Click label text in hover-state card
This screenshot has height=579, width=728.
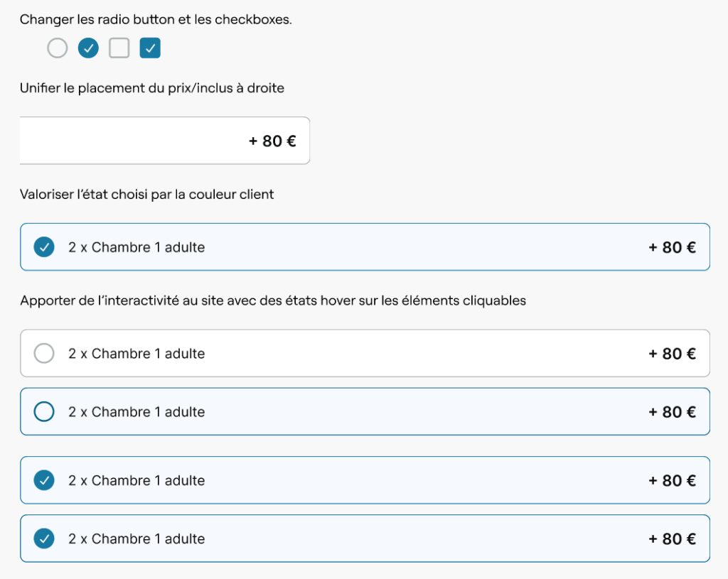[x=136, y=412]
